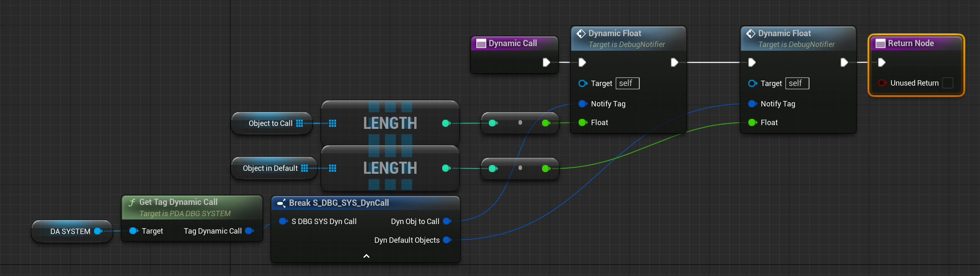The width and height of the screenshot is (980, 276).
Task: Click the Float pin on first Dynamic Float
Action: 583,123
